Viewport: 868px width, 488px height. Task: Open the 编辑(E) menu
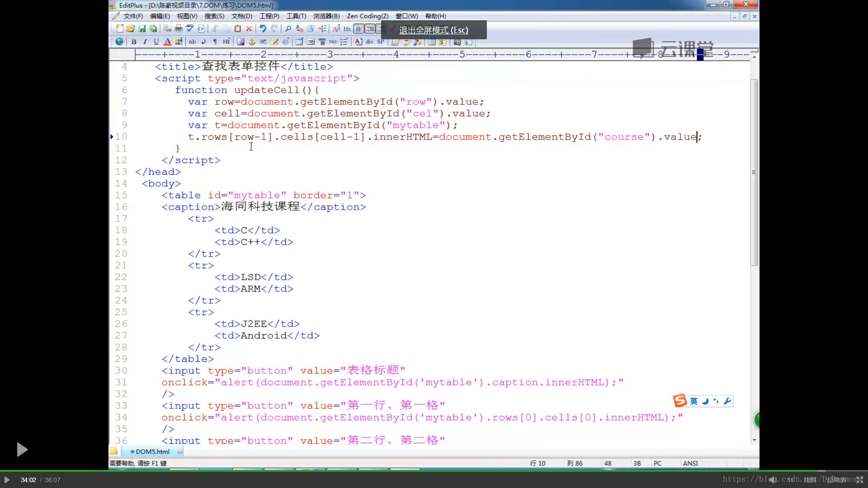(x=160, y=16)
